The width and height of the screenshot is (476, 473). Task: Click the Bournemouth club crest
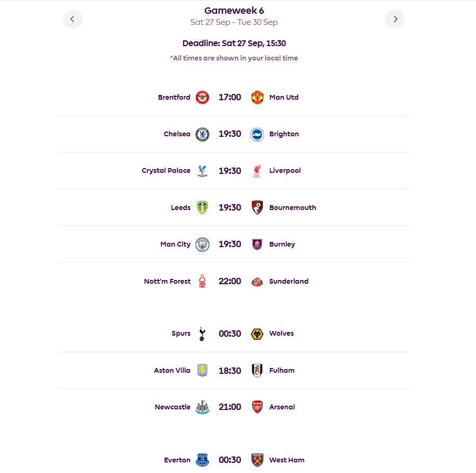(x=257, y=208)
